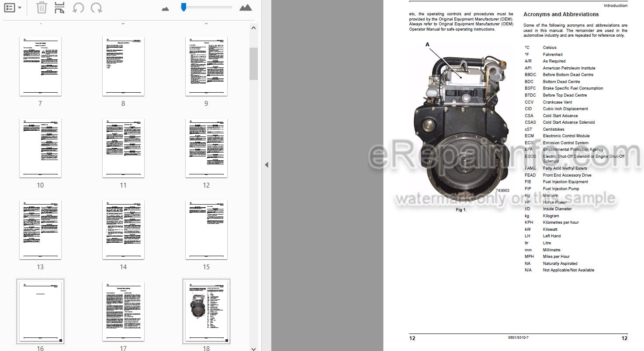Click the 'Fig 1.' caption
This screenshot has height=351, width=644.
(461, 210)
